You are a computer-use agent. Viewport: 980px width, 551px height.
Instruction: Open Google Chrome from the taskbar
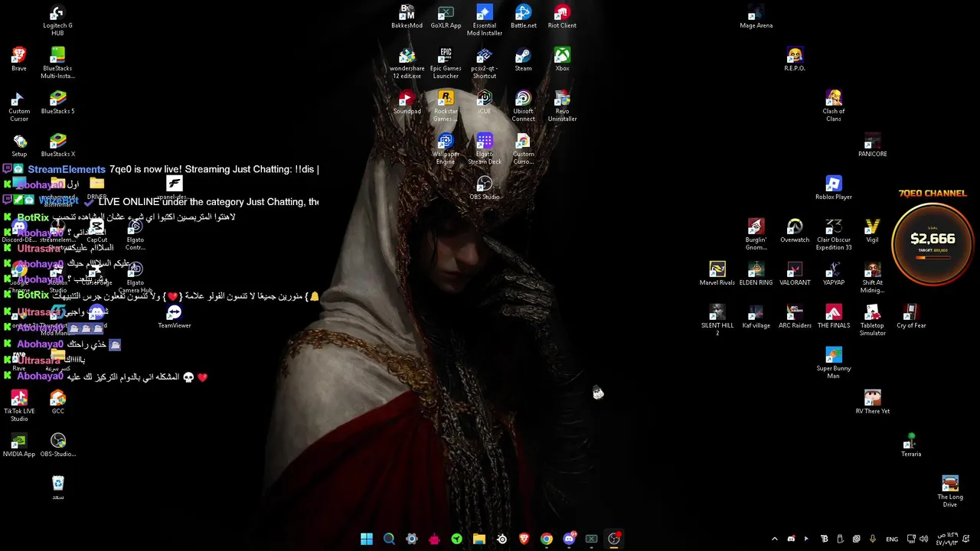coord(547,539)
